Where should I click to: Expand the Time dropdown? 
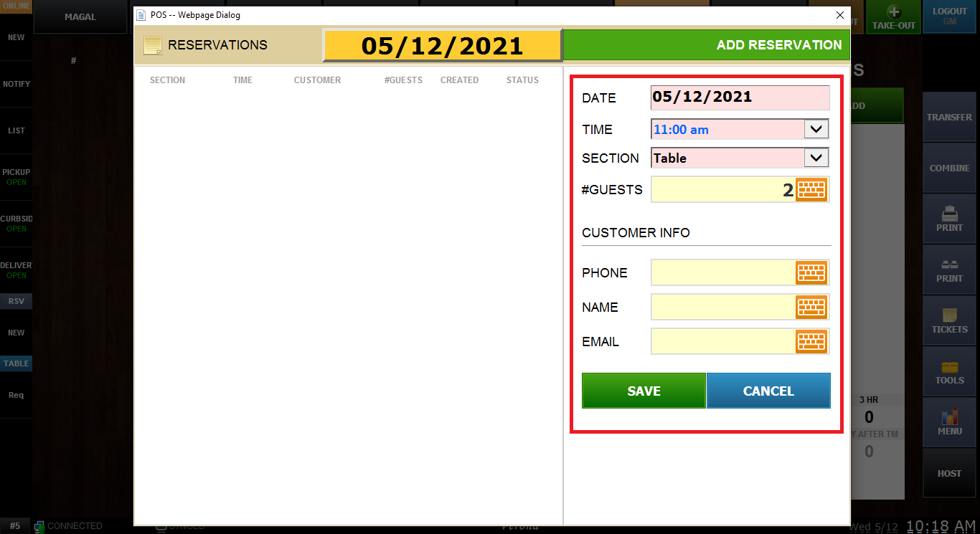(816, 129)
